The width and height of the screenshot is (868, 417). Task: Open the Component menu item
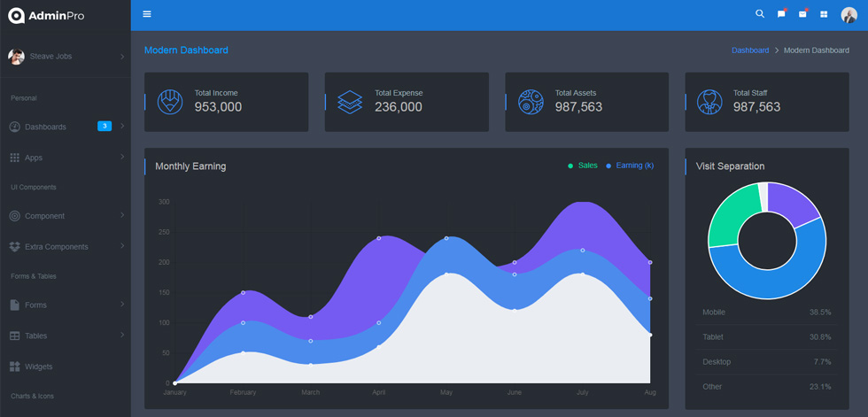pyautogui.click(x=66, y=216)
